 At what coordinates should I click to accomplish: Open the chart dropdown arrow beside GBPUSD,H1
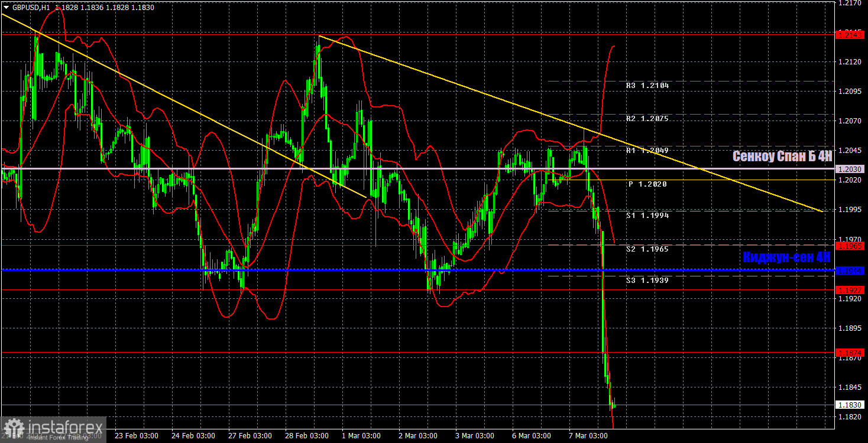click(x=7, y=7)
